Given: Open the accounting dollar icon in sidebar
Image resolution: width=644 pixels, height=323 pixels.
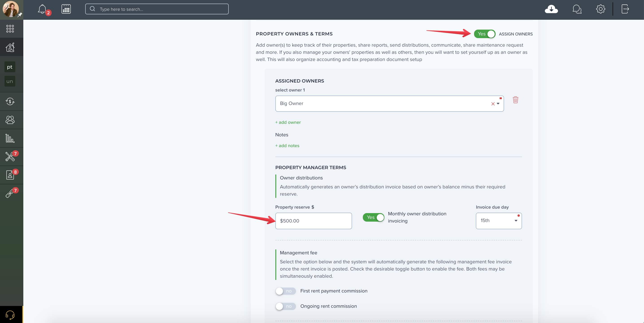Looking at the screenshot, I should point(10,102).
